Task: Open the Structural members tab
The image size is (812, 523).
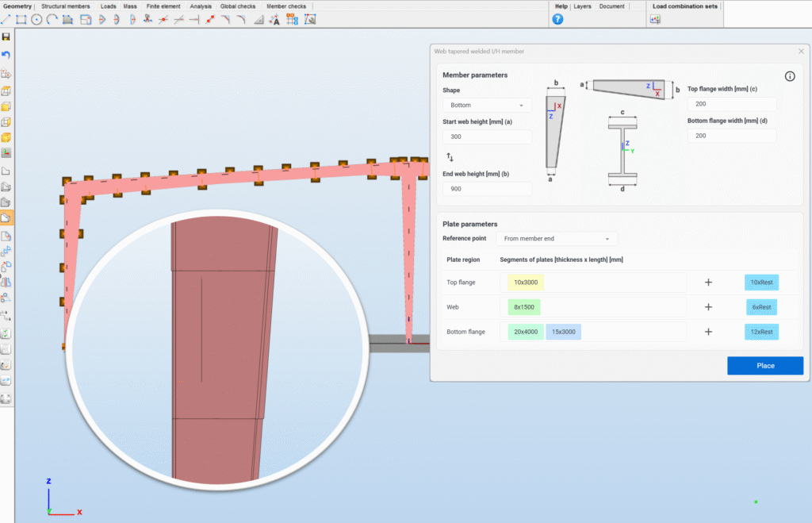Action: [65, 6]
